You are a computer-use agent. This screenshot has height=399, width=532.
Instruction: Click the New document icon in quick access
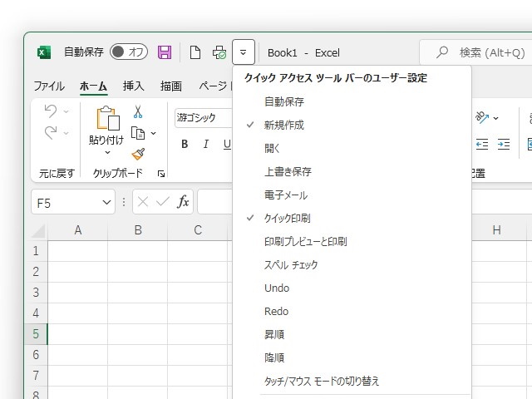(x=195, y=52)
